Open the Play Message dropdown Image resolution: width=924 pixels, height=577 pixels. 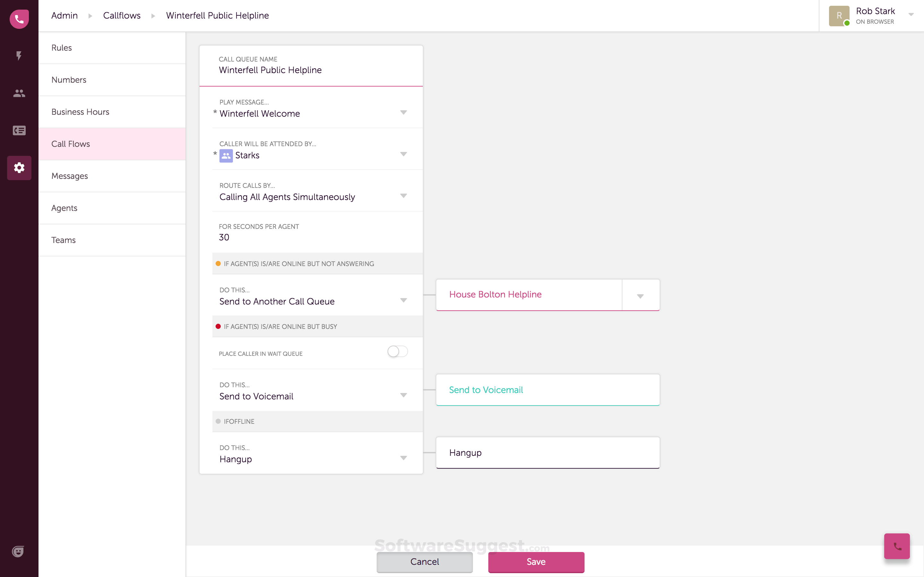[404, 113]
